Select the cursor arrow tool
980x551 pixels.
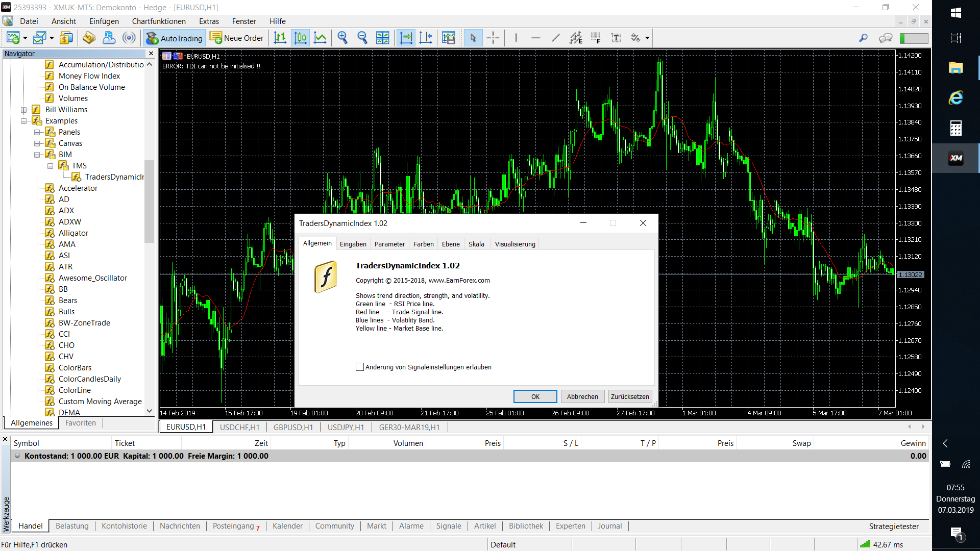[x=473, y=38]
